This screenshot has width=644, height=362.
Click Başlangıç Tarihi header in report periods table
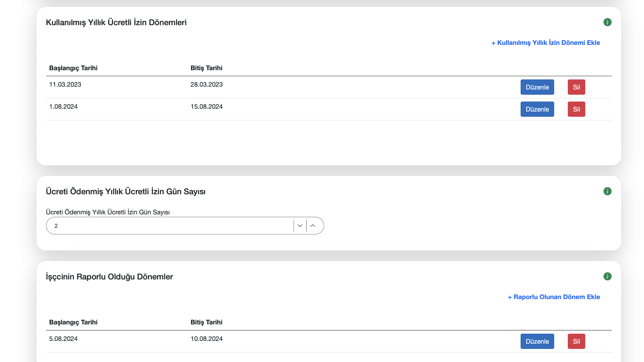tap(73, 322)
